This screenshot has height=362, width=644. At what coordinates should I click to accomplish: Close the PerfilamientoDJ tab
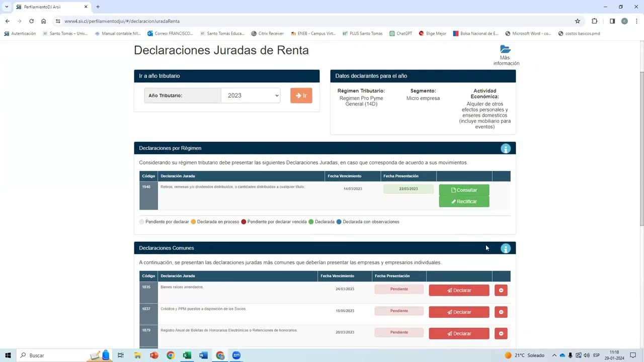[x=86, y=7]
